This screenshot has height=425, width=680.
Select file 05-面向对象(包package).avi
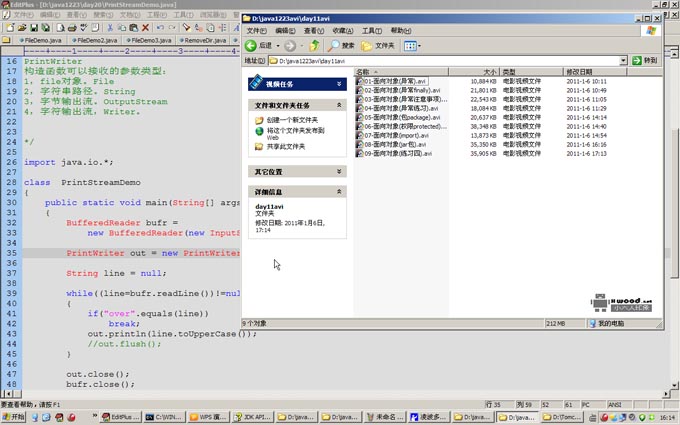(x=402, y=117)
